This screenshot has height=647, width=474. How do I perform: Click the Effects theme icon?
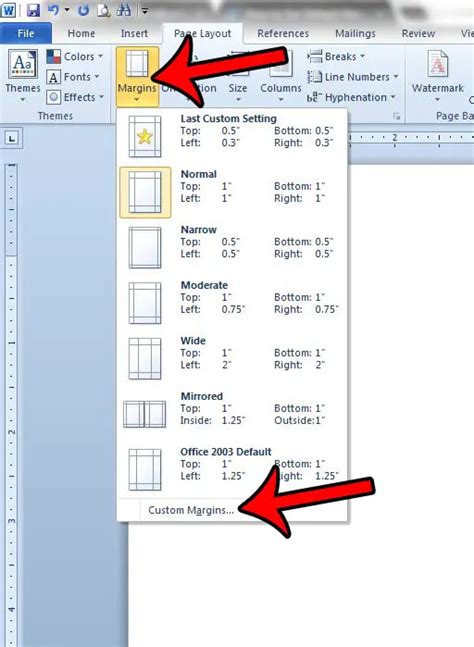54,97
